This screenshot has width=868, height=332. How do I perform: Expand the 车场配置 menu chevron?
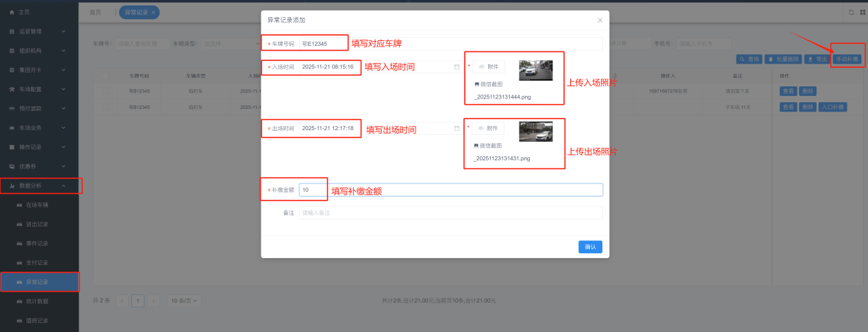(x=64, y=89)
